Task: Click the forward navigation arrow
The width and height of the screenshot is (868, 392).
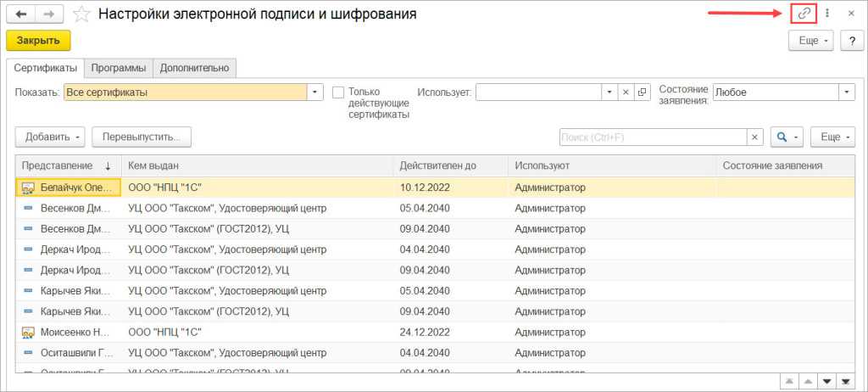Action: [x=49, y=14]
